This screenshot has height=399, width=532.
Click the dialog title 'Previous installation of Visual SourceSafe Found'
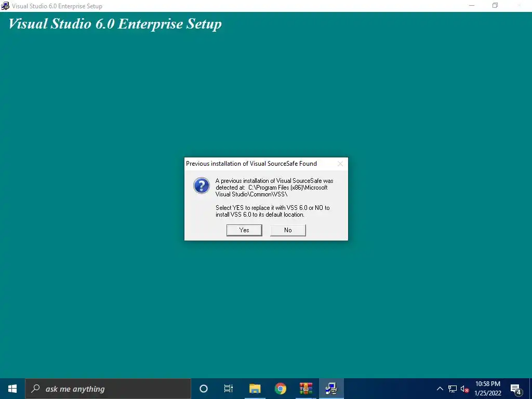pyautogui.click(x=251, y=164)
